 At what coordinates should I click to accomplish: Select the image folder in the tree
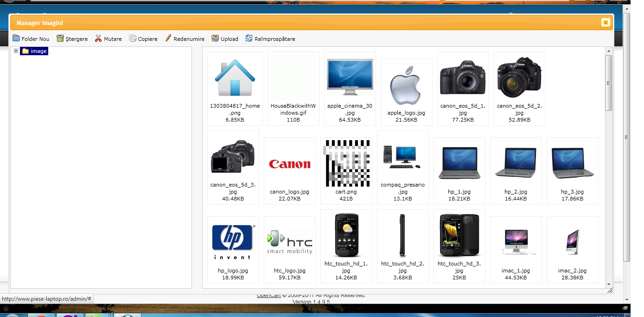(x=34, y=51)
